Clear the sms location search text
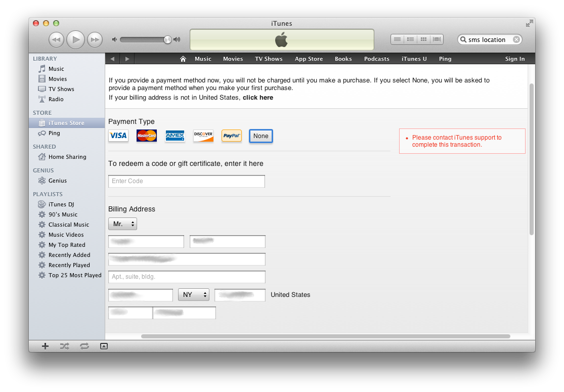The height and width of the screenshot is (392, 564). point(516,39)
